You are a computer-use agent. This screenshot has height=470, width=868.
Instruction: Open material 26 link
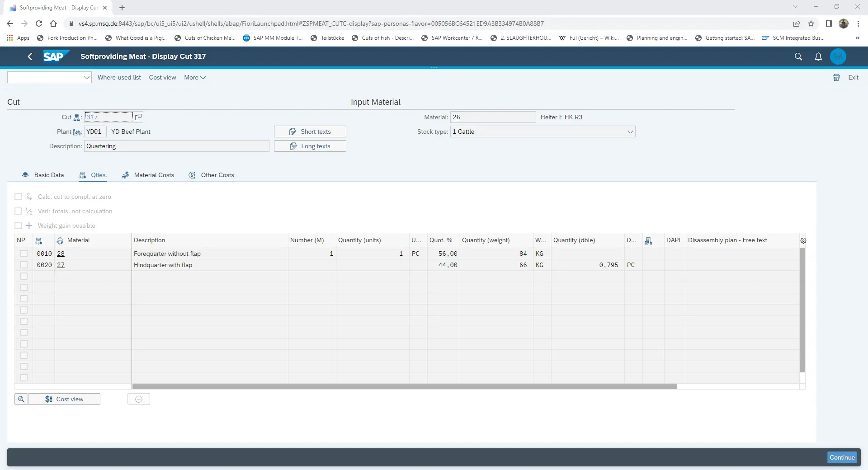(x=456, y=117)
